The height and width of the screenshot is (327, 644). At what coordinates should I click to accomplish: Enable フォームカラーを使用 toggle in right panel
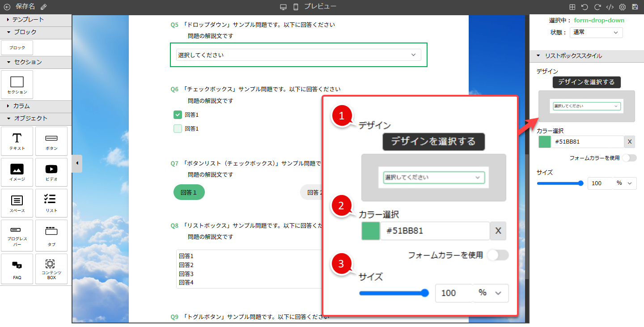pos(629,158)
